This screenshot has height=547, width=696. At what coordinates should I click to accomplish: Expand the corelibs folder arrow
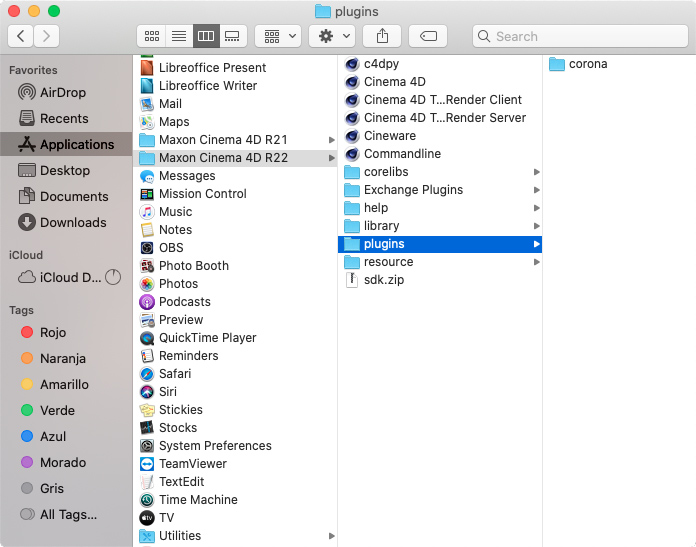pos(536,172)
